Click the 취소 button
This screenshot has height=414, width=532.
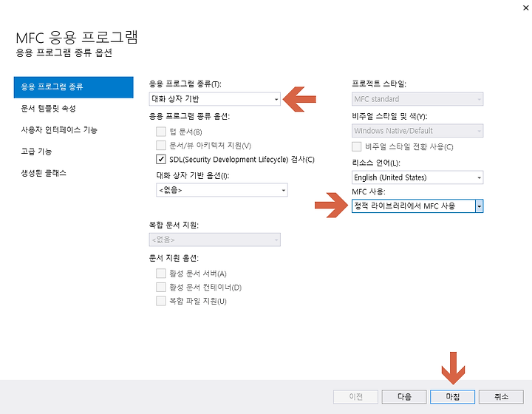tap(501, 397)
